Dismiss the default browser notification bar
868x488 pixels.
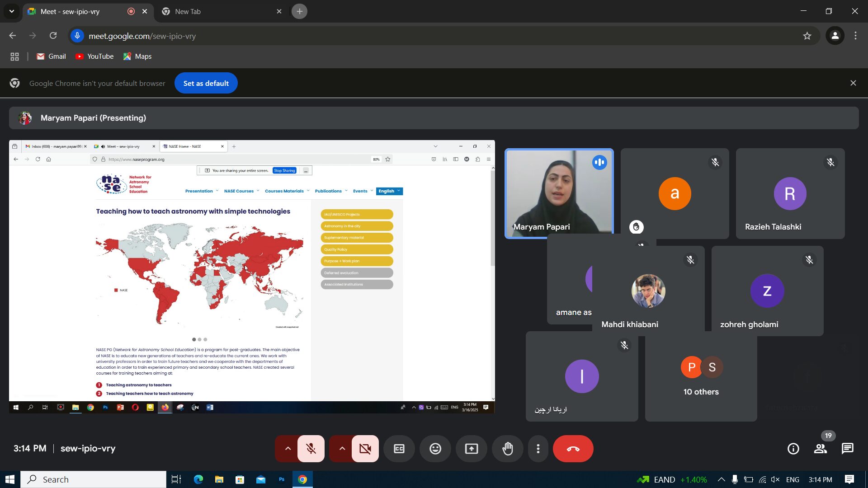(x=853, y=83)
